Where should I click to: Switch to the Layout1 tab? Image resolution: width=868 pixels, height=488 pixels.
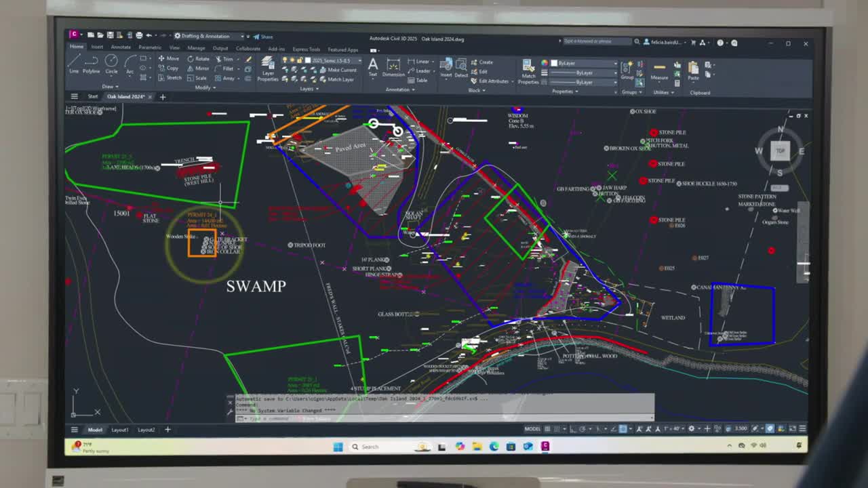tap(120, 430)
